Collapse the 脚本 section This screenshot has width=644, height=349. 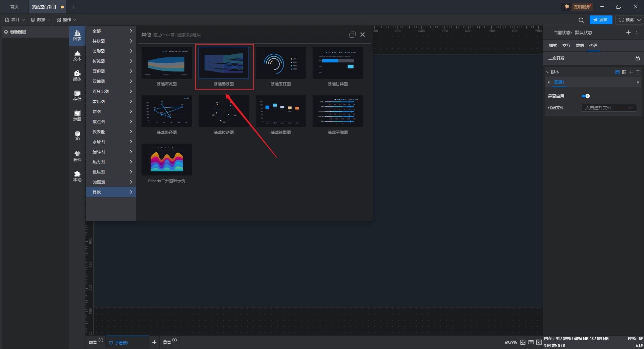[x=548, y=72]
